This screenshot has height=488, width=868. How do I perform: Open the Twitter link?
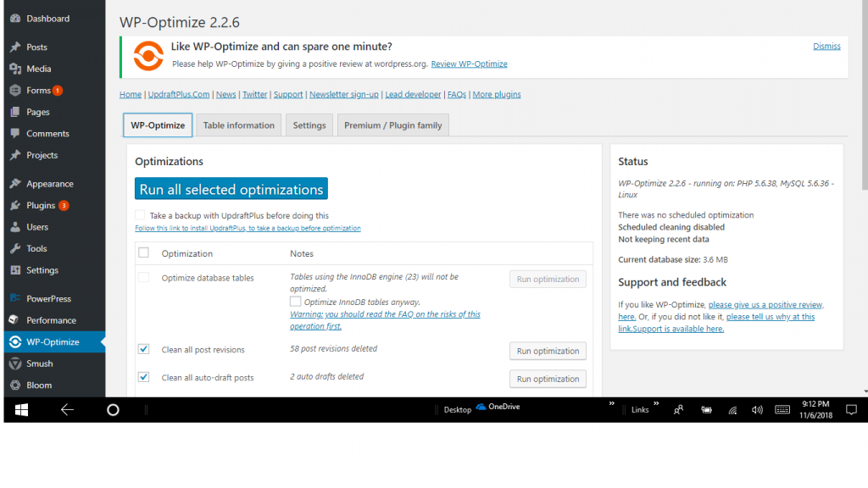[x=254, y=94]
